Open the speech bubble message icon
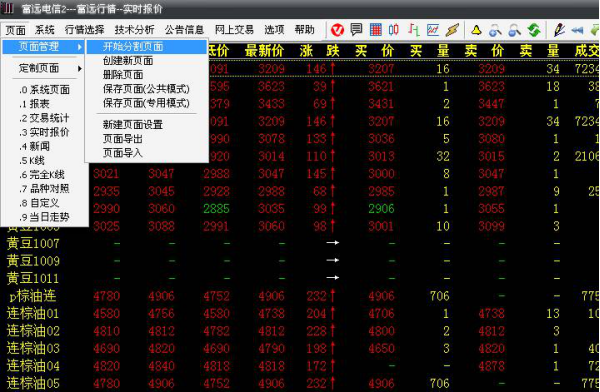 pyautogui.click(x=356, y=29)
